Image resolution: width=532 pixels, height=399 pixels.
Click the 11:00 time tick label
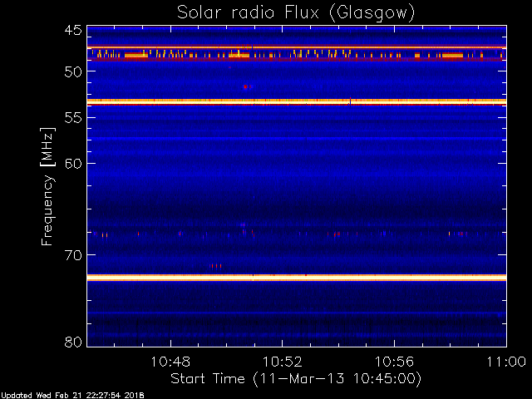506,362
